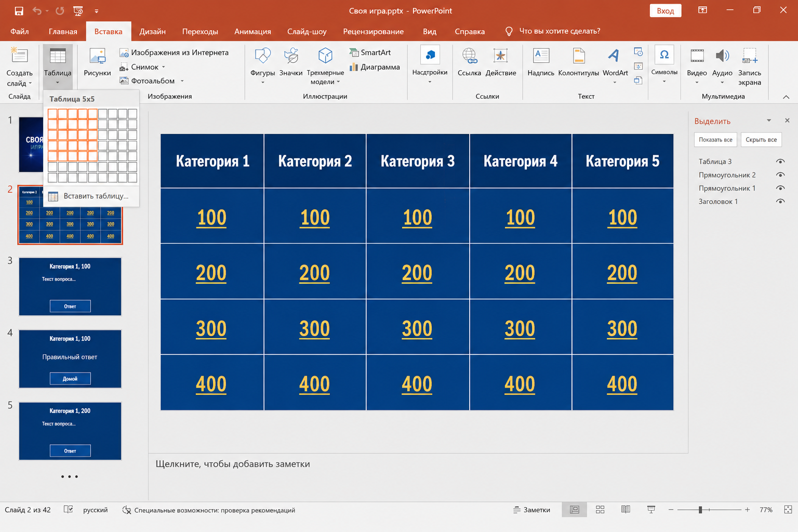Hide Прямоугольник 1 with eye icon
This screenshot has width=798, height=532.
click(x=780, y=188)
